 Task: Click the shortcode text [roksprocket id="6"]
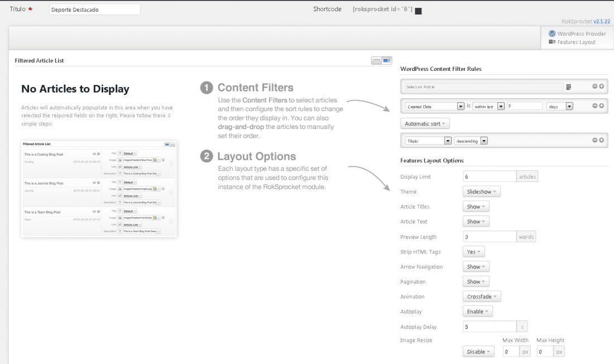click(382, 9)
